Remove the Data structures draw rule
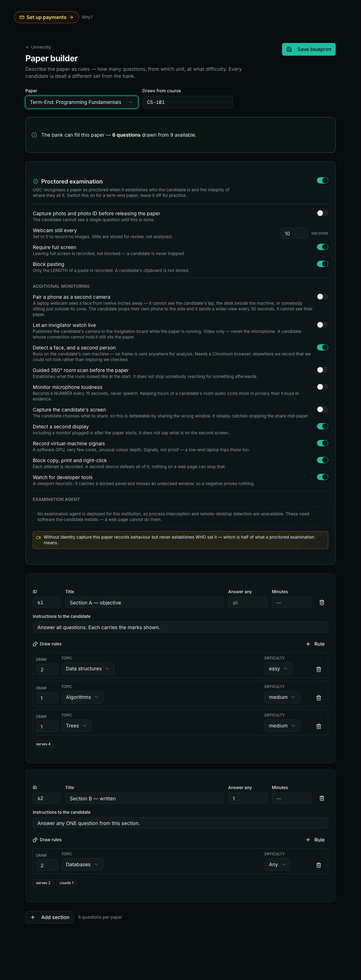 click(319, 669)
